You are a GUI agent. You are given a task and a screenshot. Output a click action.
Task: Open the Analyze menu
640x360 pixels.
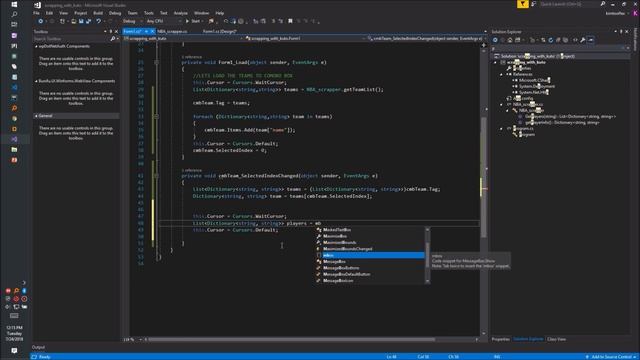(180, 13)
